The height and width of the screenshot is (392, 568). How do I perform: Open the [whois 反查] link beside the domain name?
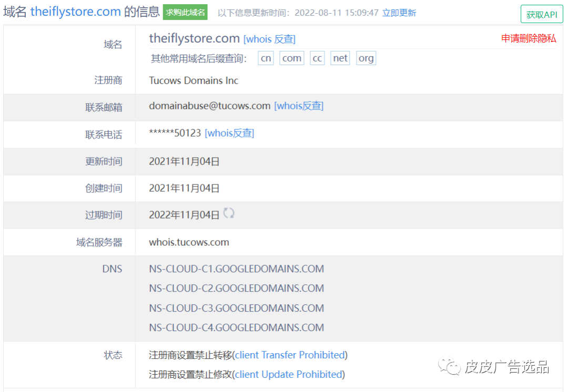coord(269,39)
